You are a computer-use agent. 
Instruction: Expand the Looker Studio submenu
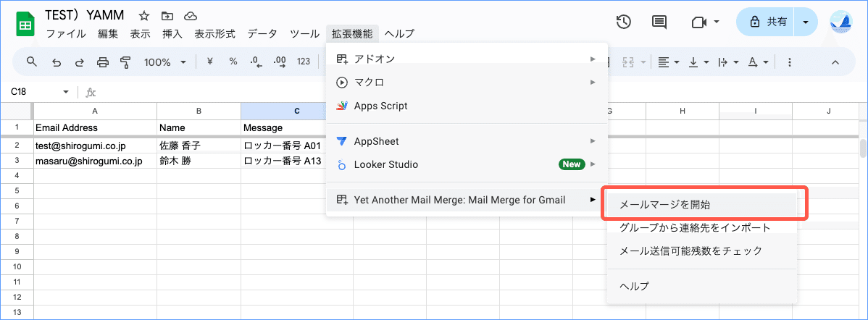pos(467,164)
